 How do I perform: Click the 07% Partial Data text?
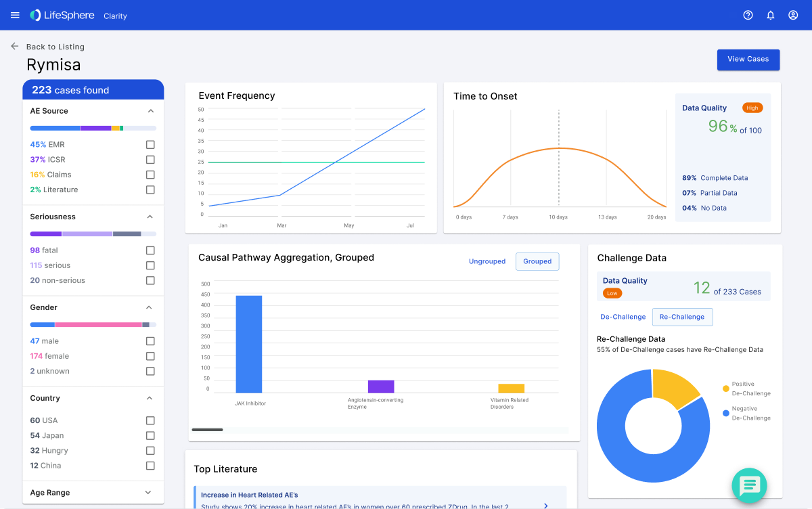(x=710, y=193)
